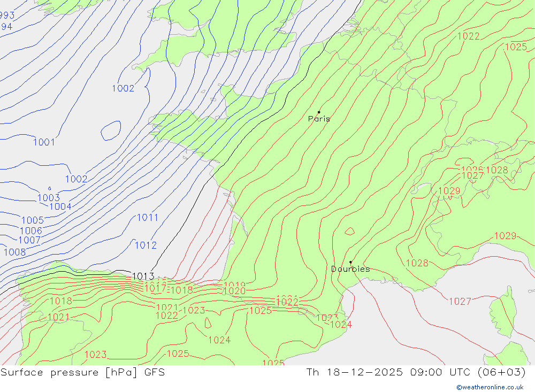Viewport: 535px width, 392px height.
Task: Select the Dourbies location dot marker
Action: 350,262
